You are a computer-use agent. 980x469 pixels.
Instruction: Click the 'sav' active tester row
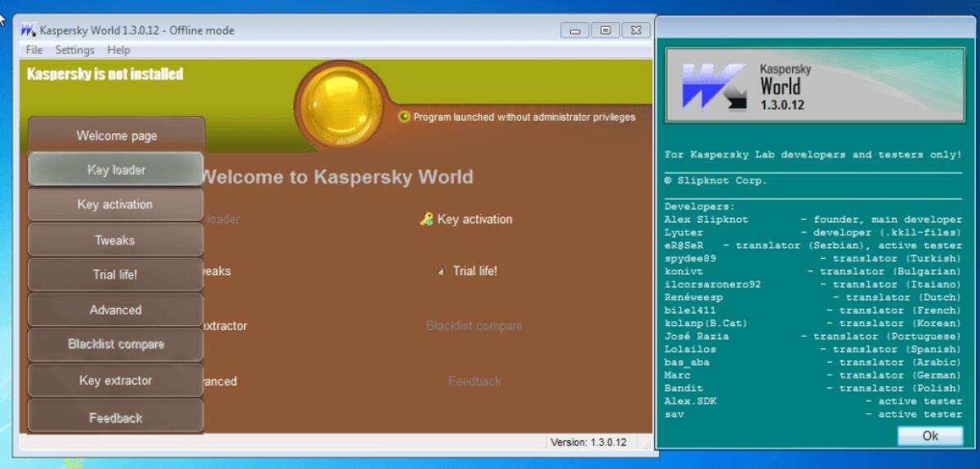[x=813, y=415]
